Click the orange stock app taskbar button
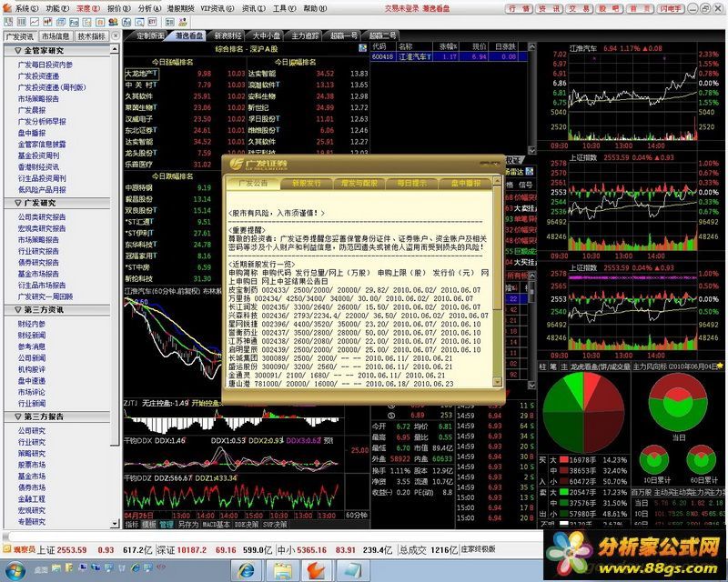 [317, 570]
